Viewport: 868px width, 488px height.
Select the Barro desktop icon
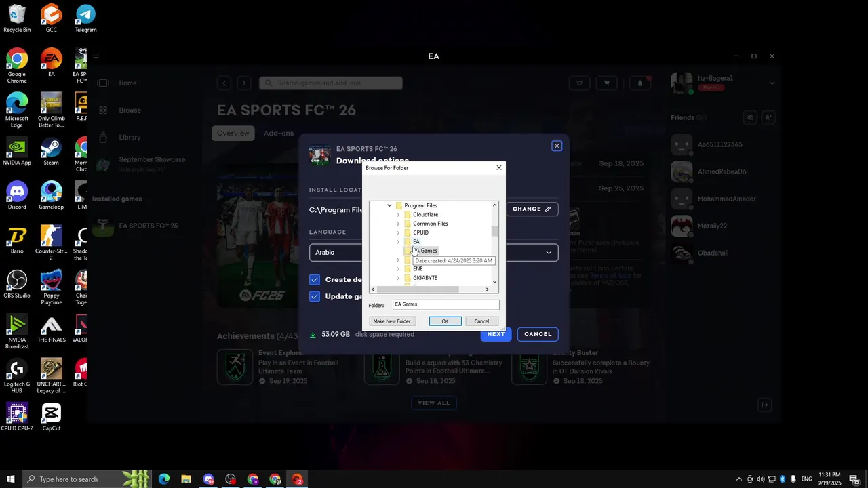point(17,240)
